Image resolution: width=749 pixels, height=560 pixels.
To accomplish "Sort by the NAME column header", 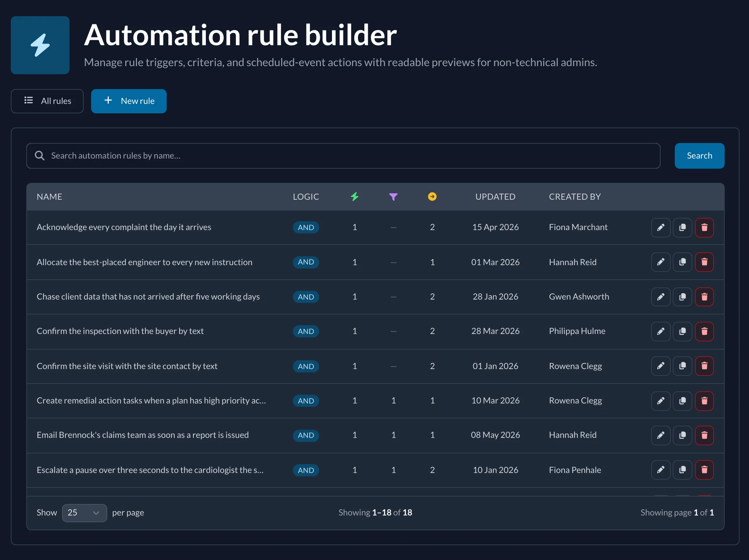I will point(50,197).
